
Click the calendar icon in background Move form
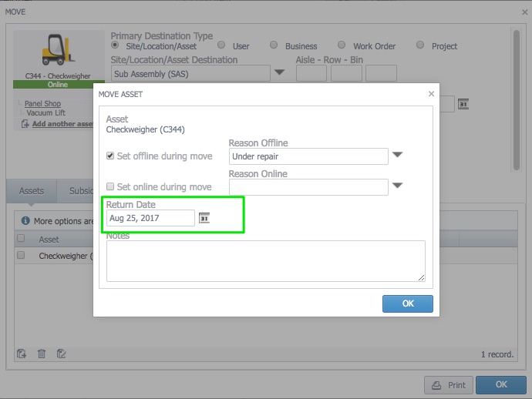coord(463,104)
